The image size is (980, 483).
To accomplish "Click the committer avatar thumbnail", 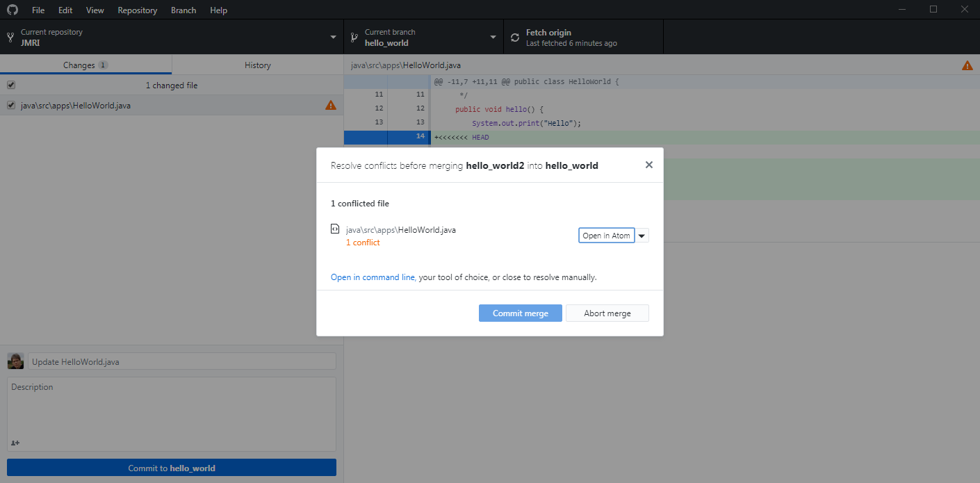I will (x=15, y=361).
